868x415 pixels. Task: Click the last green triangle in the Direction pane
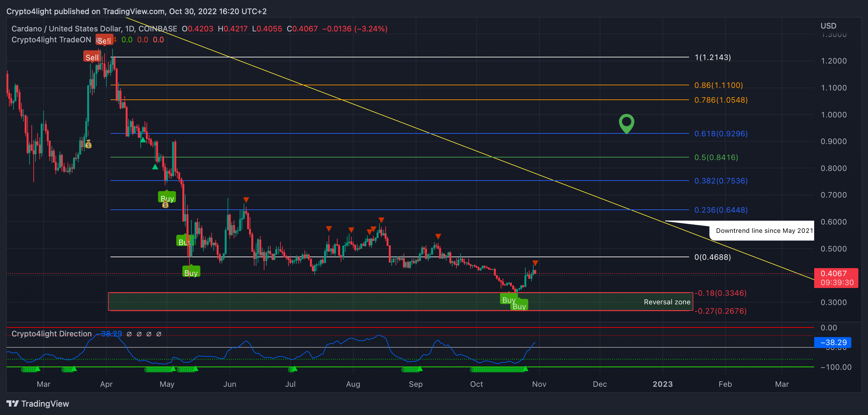click(525, 369)
